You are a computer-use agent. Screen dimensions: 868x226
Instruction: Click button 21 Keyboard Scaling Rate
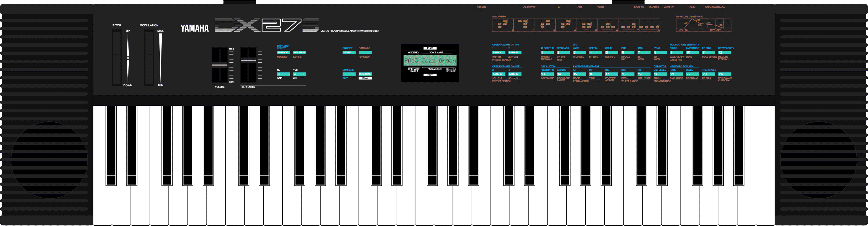676,74
